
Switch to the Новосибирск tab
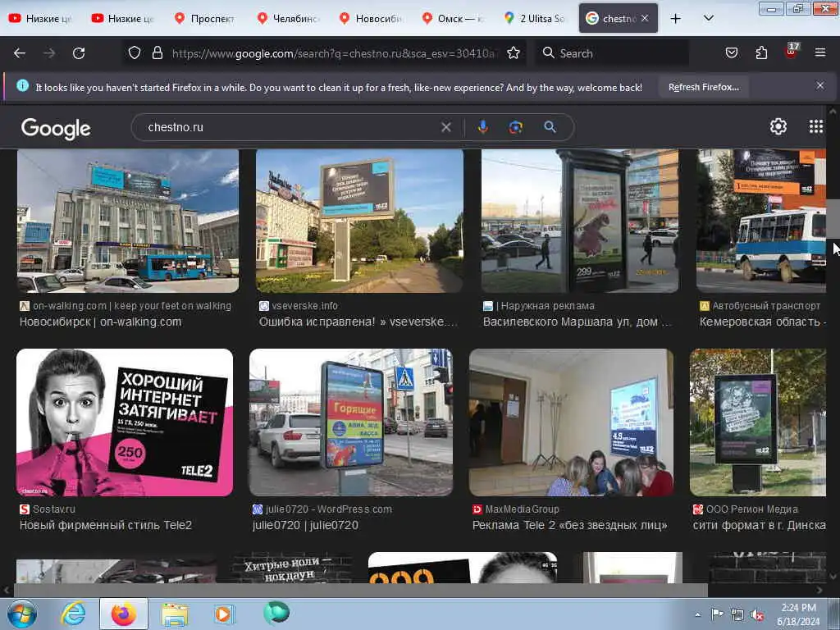370,19
